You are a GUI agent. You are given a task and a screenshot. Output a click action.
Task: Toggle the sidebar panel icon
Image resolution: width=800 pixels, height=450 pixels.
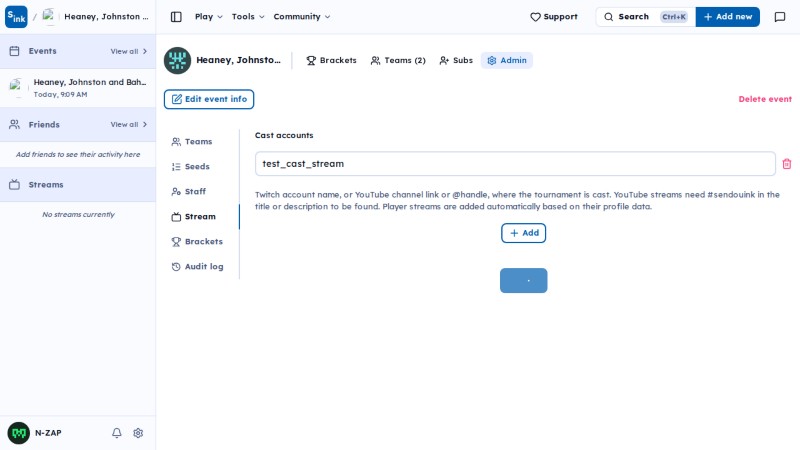tap(176, 17)
